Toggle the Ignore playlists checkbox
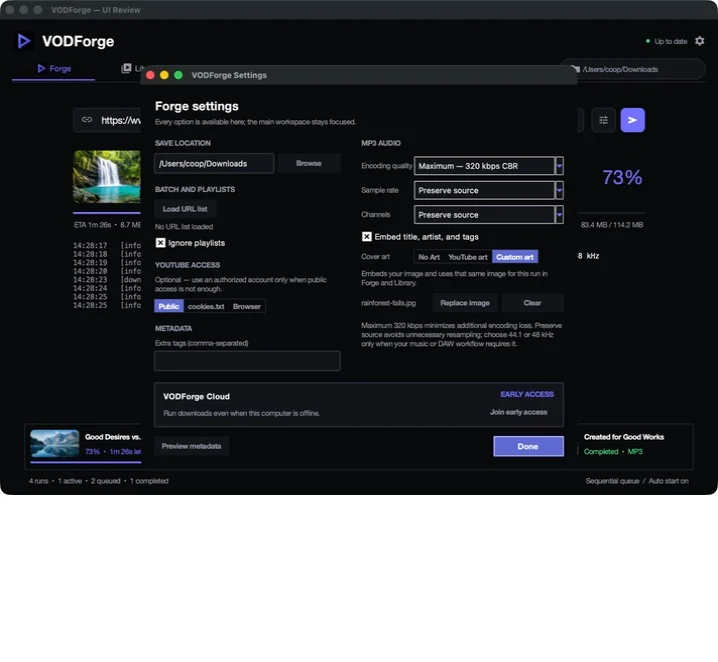Screen dimensions: 718x662 pos(160,243)
